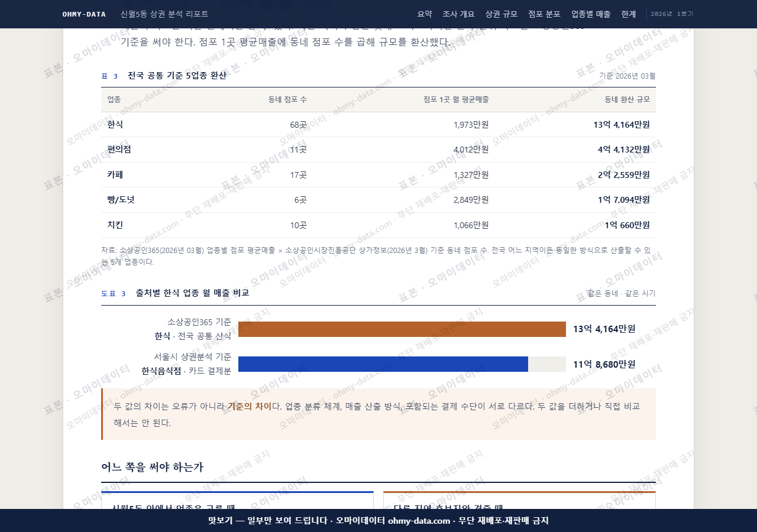
Task: Click the 신월5동 상권 분석 리포트 title
Action: pos(164,14)
